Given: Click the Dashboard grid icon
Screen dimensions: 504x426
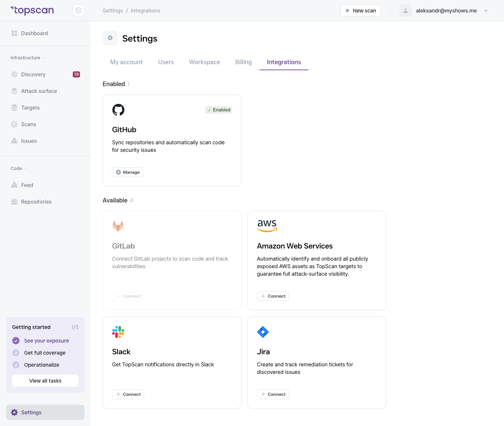Looking at the screenshot, I should coord(14,33).
